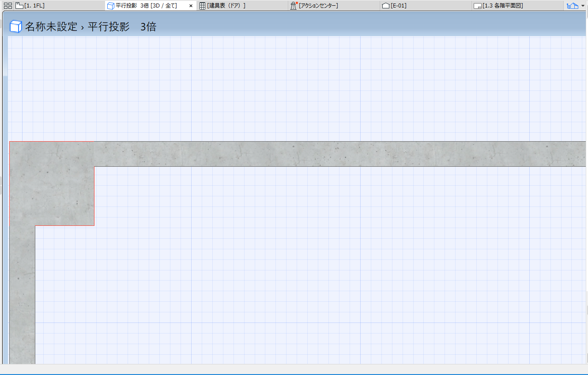Click the layout sheet icon beside 1.3 各階平面図
This screenshot has width=588, height=375.
coord(478,6)
